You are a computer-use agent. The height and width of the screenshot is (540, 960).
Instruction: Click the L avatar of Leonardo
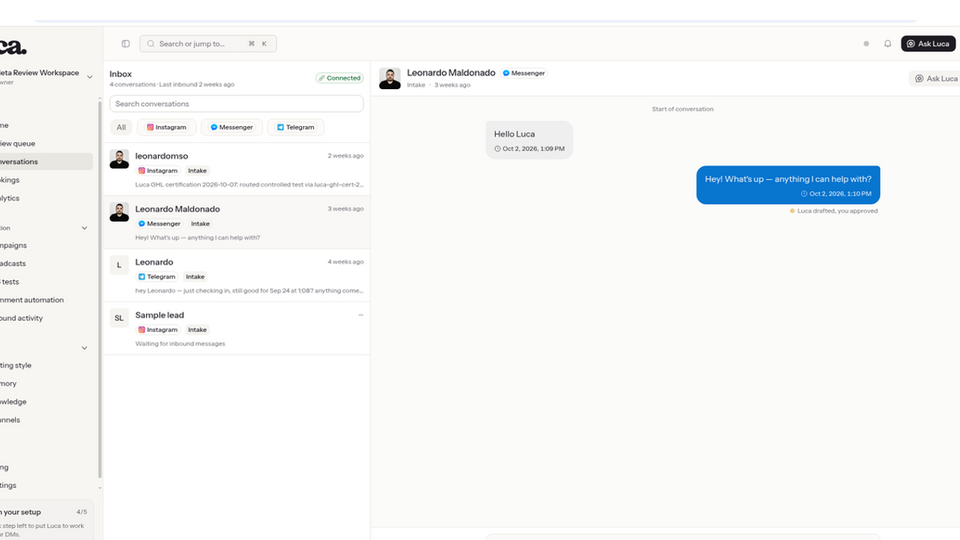click(x=119, y=265)
